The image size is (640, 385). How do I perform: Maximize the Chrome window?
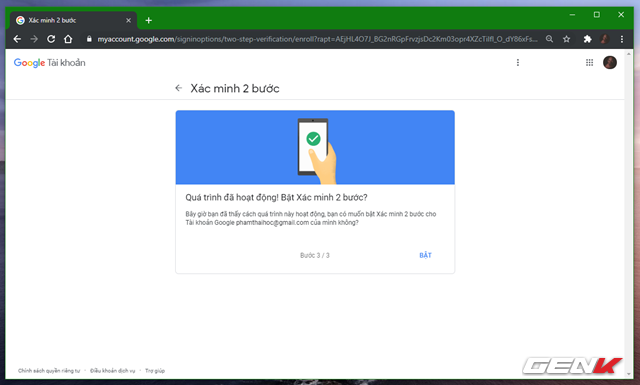(x=597, y=15)
